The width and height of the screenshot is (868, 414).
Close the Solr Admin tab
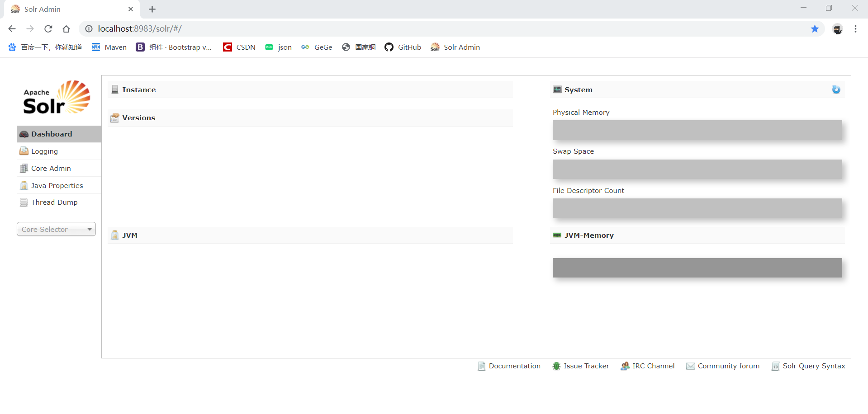point(131,9)
